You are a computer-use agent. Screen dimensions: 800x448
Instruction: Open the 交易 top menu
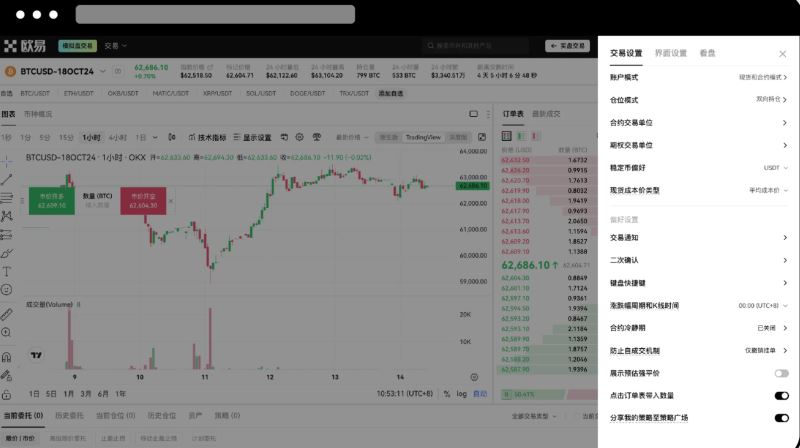click(x=115, y=46)
